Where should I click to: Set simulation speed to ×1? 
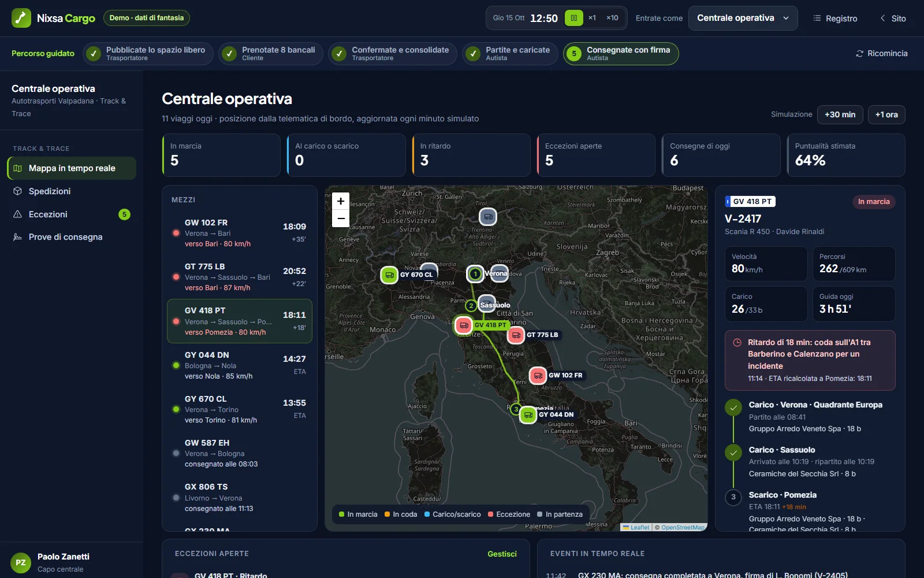[x=592, y=18]
